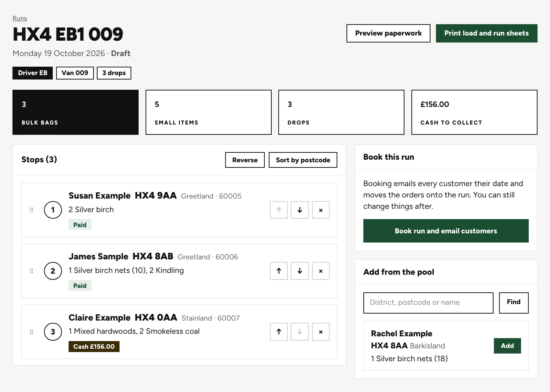The height and width of the screenshot is (392, 550).
Task: Grab the drag handle for stop 2
Action: coord(32,271)
